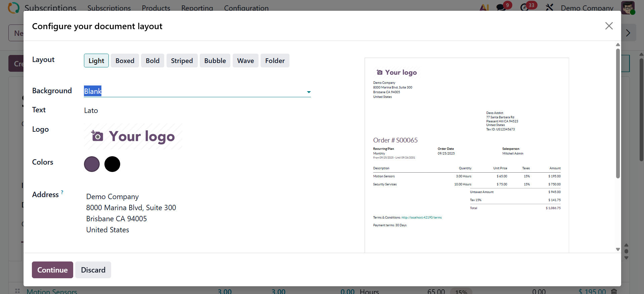
Task: Open the Configuration menu
Action: click(246, 8)
